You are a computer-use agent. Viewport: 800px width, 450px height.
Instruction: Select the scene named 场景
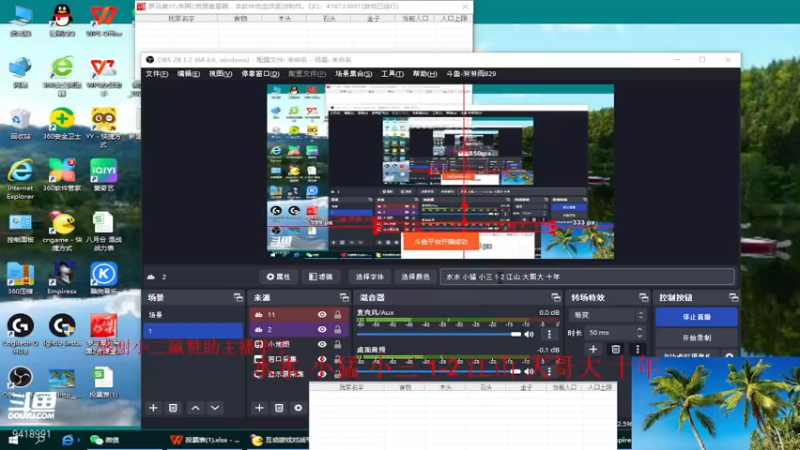click(x=193, y=315)
